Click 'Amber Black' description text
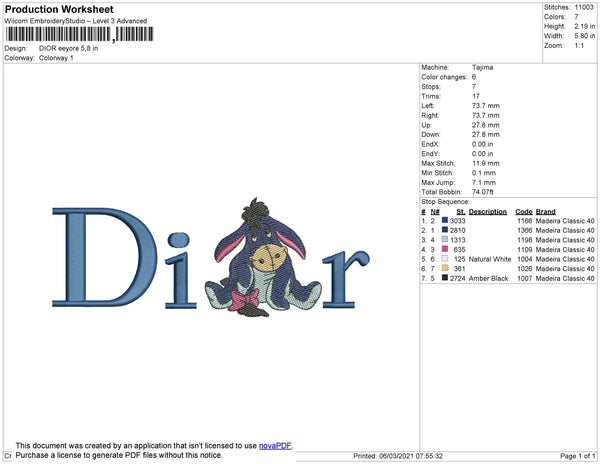600x464 pixels. (488, 278)
